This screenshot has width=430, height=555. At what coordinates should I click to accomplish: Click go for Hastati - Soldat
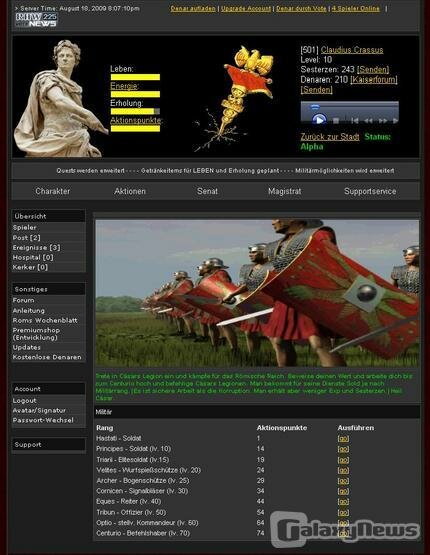tap(343, 438)
